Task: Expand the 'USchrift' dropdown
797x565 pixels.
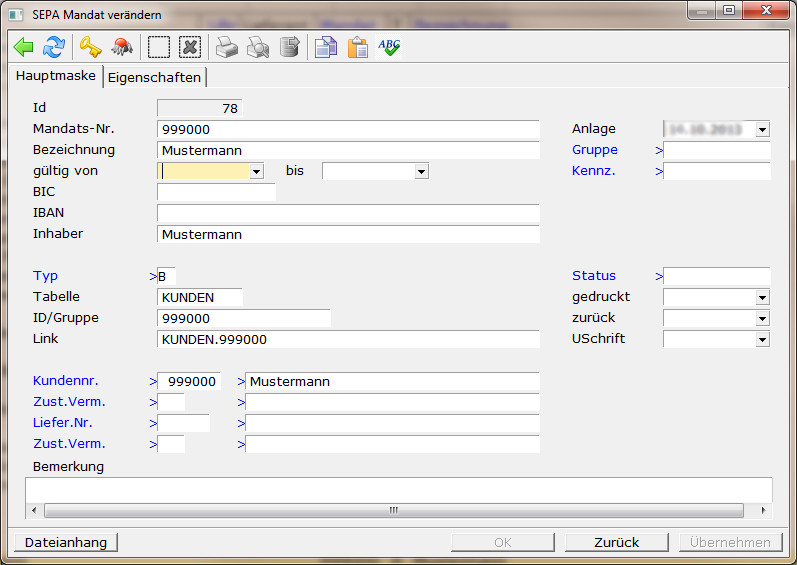Action: pyautogui.click(x=762, y=339)
